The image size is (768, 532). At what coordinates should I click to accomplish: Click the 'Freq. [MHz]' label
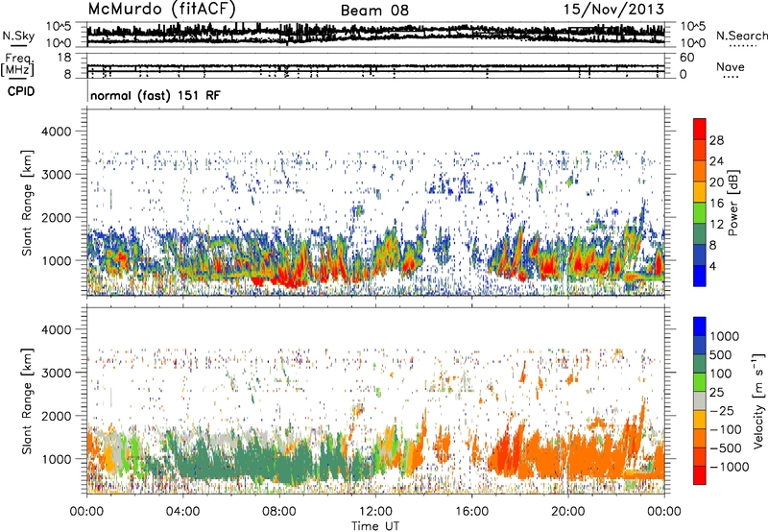click(x=18, y=64)
